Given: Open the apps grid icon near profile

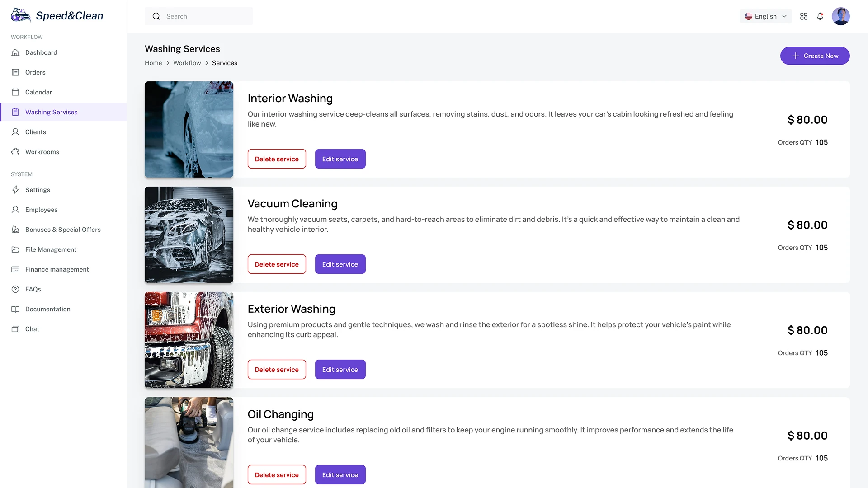Looking at the screenshot, I should (804, 16).
